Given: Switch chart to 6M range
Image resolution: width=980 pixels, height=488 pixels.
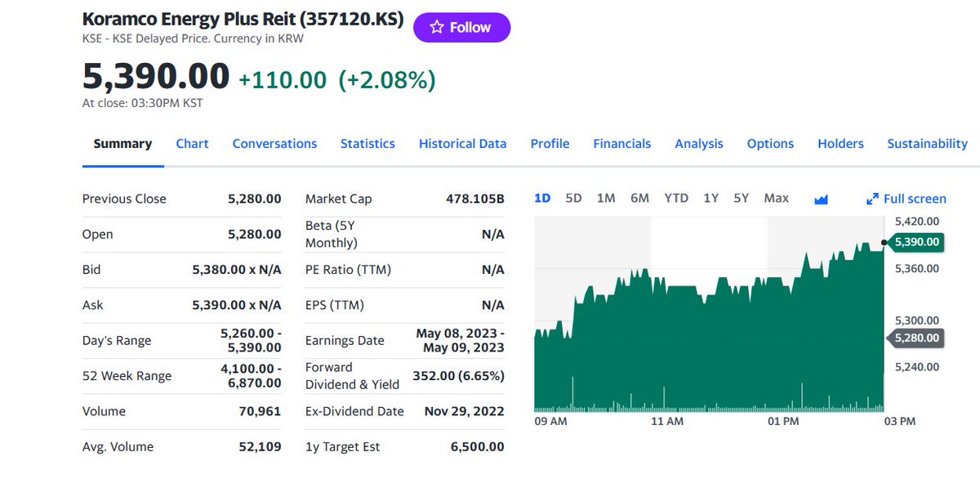Looking at the screenshot, I should coord(639,198).
